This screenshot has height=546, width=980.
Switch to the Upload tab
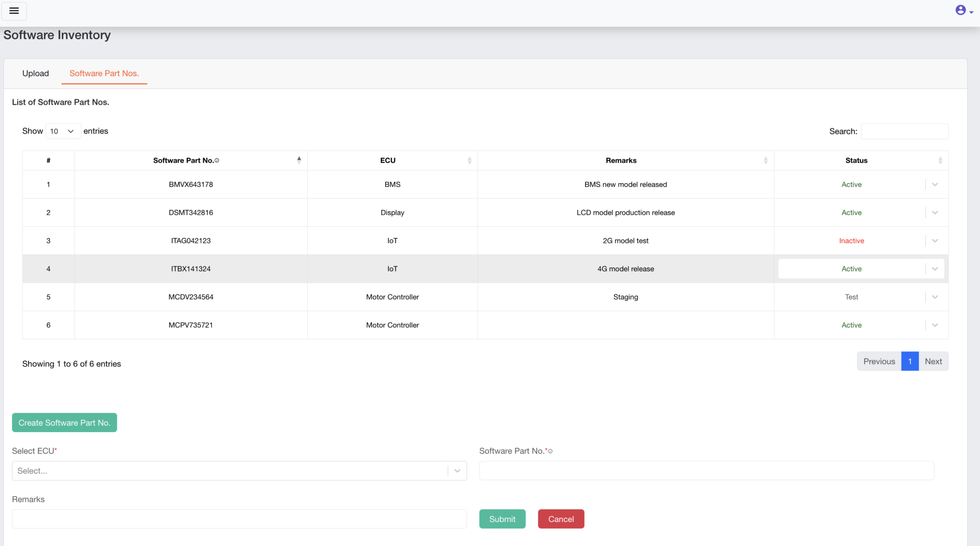tap(35, 73)
